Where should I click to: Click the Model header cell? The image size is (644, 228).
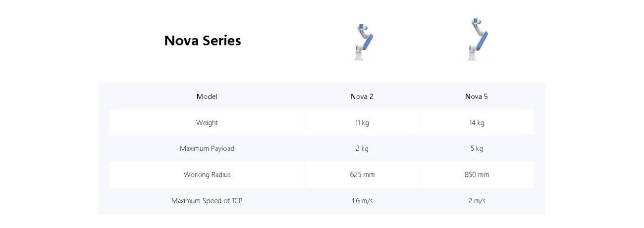[207, 96]
